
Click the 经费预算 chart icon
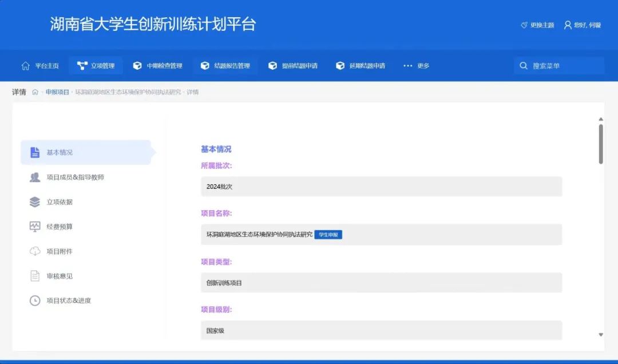(x=35, y=227)
